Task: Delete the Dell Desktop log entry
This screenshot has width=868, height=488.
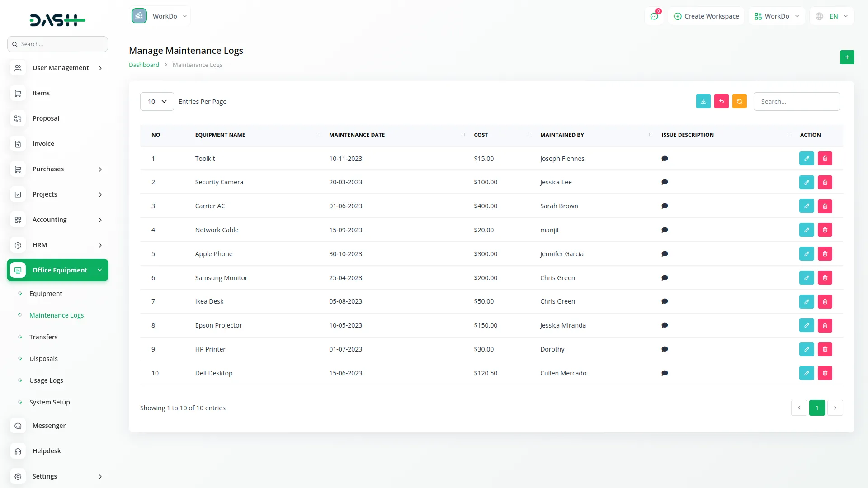Action: click(x=825, y=373)
